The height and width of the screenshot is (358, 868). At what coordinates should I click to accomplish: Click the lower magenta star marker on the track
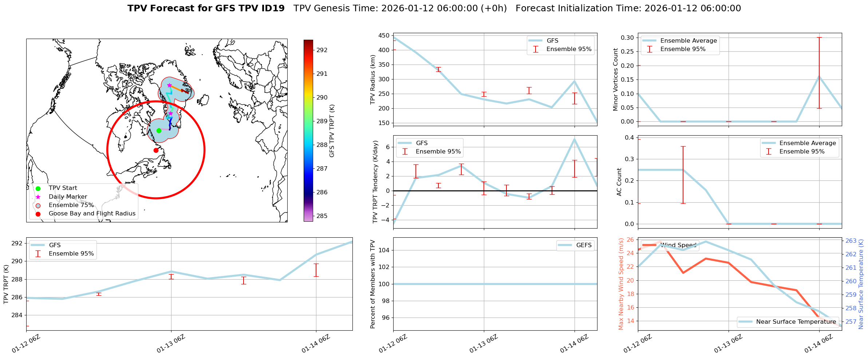click(x=170, y=114)
